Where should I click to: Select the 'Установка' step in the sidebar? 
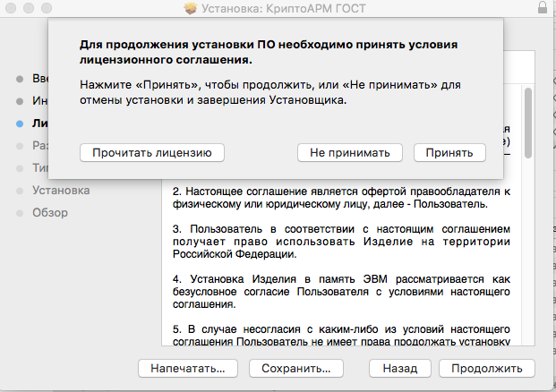point(61,191)
